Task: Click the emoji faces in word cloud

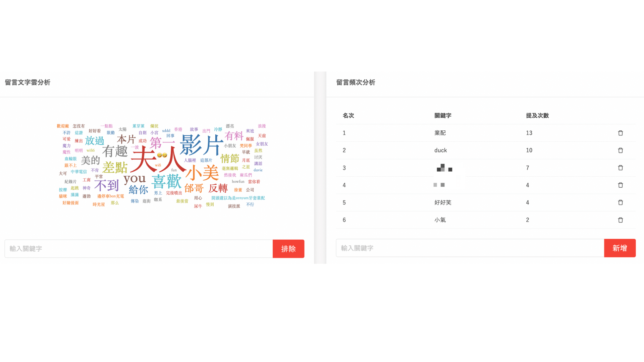Action: (x=162, y=155)
